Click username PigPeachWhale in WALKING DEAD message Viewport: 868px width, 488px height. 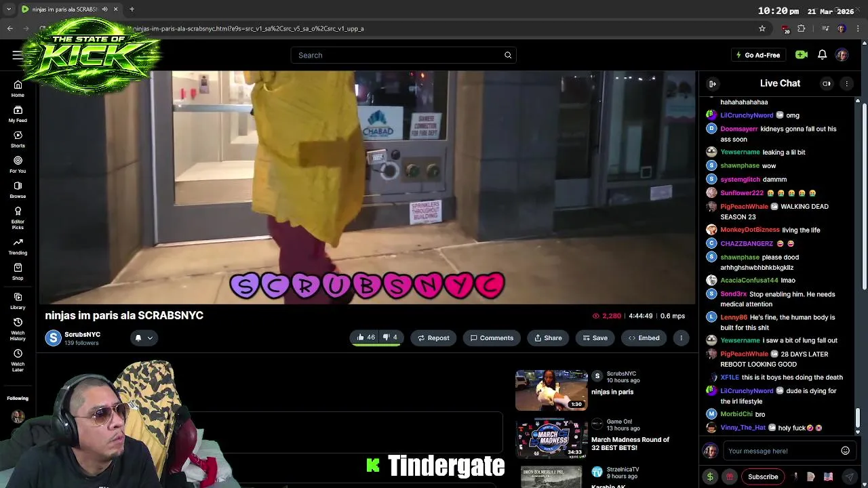pyautogui.click(x=744, y=206)
